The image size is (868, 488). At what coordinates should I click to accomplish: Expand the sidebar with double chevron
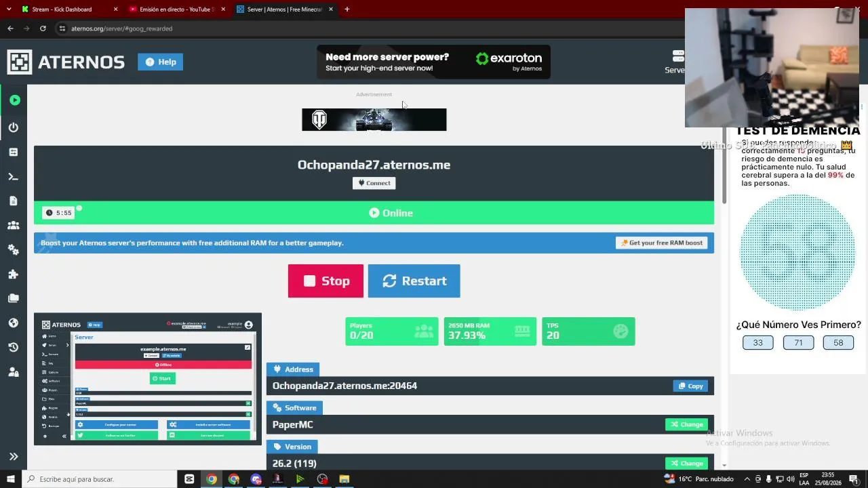pos(14,457)
